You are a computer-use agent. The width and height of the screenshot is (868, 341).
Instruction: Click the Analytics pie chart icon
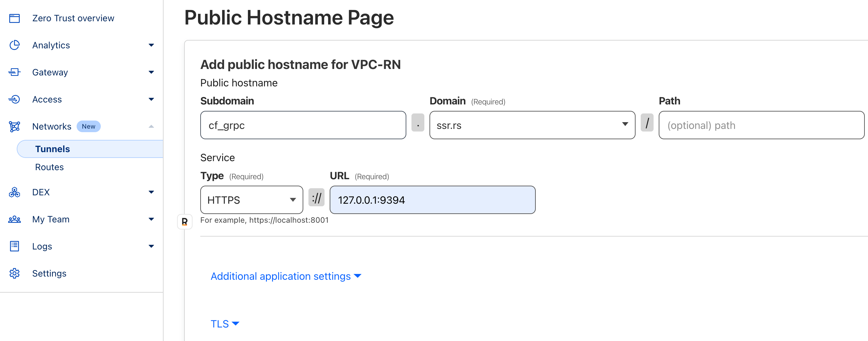(x=14, y=45)
